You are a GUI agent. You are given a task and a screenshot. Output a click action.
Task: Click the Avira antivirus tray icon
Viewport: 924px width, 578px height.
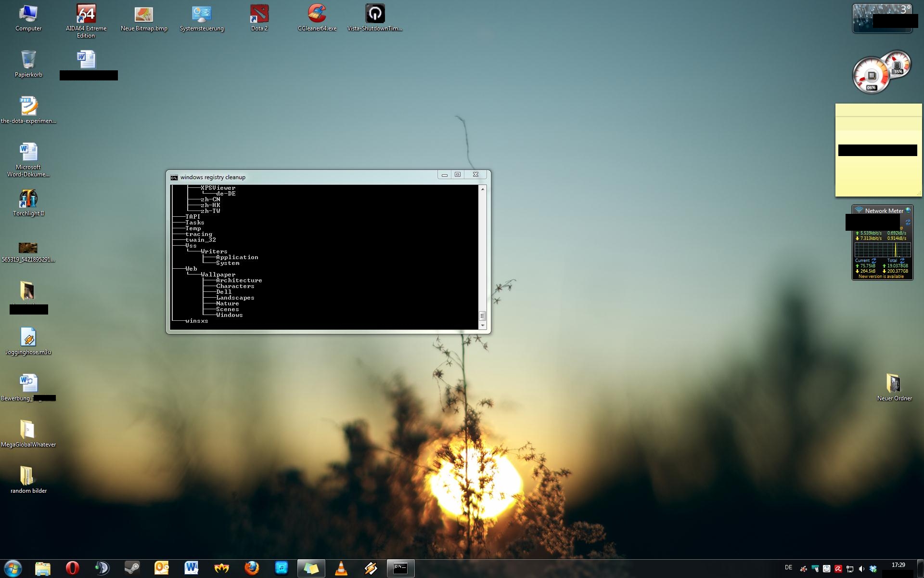838,569
